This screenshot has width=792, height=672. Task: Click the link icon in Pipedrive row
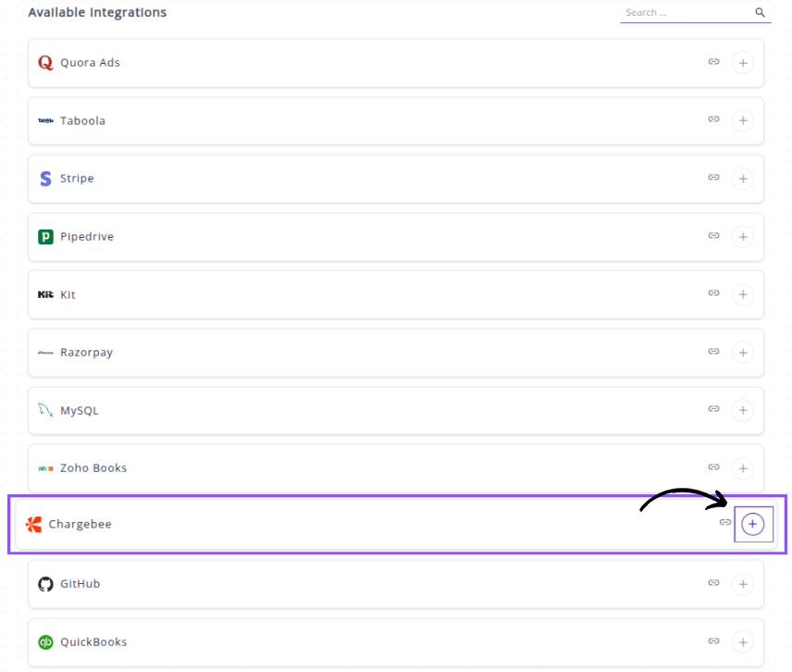tap(713, 236)
